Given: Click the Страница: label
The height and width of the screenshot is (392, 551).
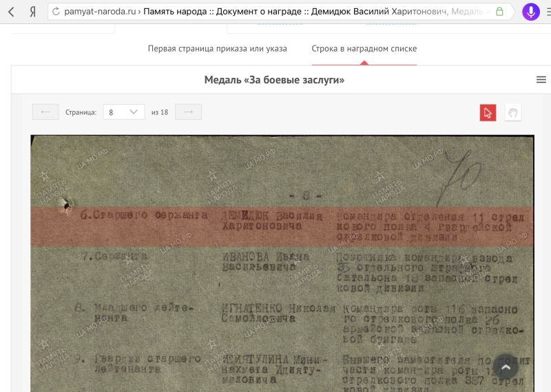Looking at the screenshot, I should (x=81, y=112).
